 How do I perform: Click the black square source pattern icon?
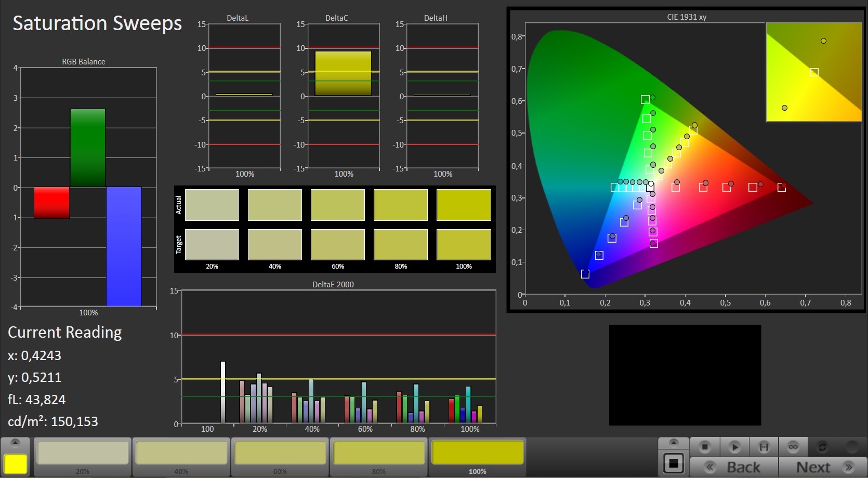point(674,463)
